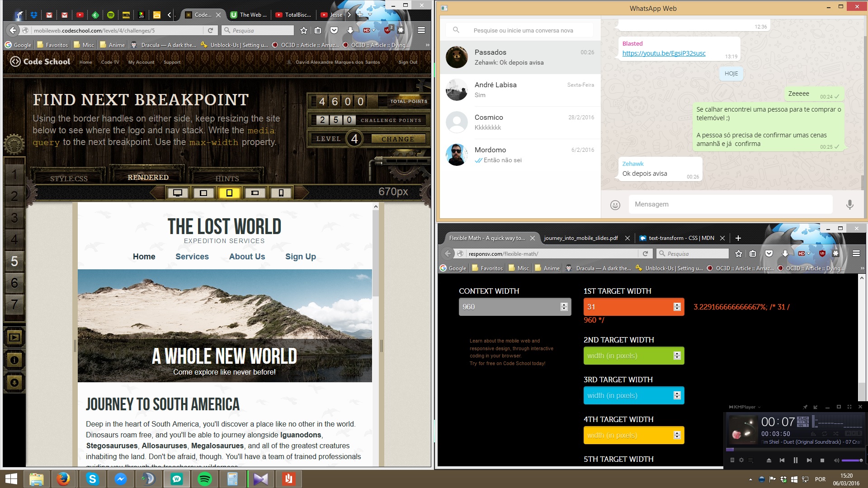Viewport: 868px width, 488px height.
Task: Open pinned IMDb tab in left Firefox
Action: click(x=126, y=15)
